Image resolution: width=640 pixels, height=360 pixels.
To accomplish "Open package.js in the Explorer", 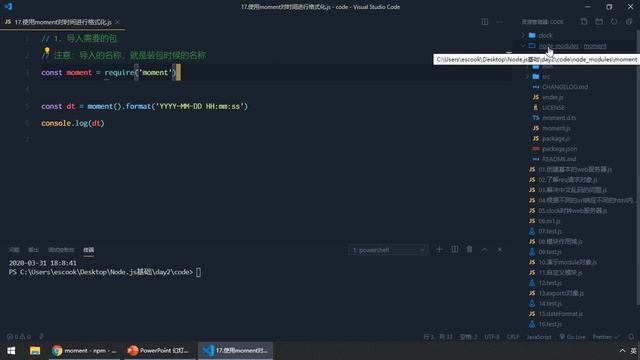I will coord(556,138).
